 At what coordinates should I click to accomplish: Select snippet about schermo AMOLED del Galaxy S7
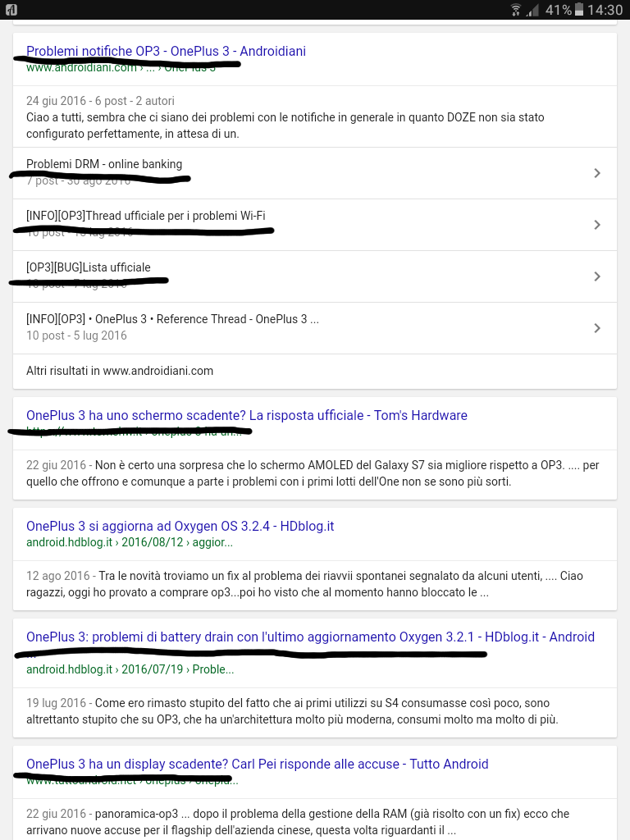click(313, 473)
